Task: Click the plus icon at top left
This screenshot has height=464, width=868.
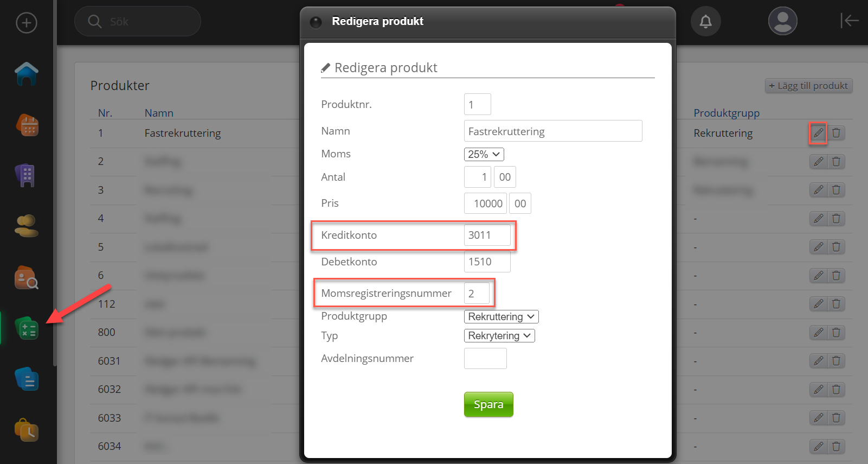Action: [27, 23]
